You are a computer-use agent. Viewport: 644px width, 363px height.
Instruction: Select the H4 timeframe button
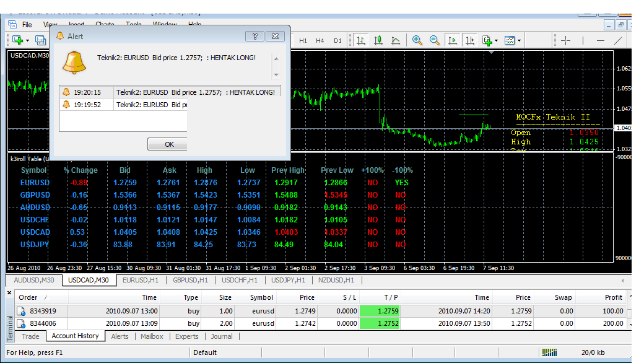pyautogui.click(x=320, y=40)
